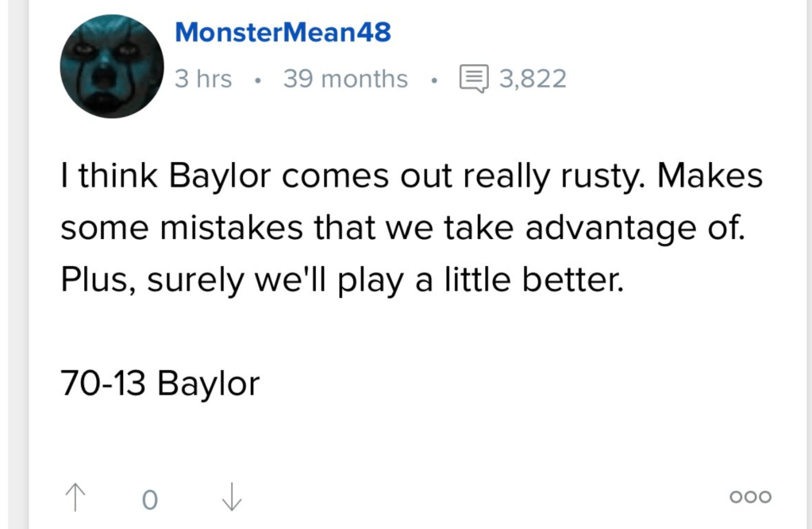Screen dimensions: 812x529
Task: Open the MonsterMean48 username profile link
Action: (283, 33)
